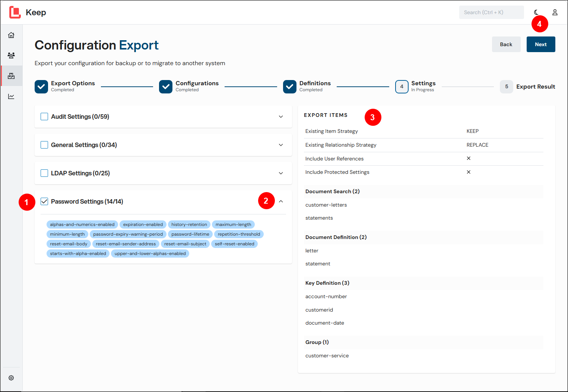Expand the Audit Settings section
This screenshot has width=568, height=392.
pyautogui.click(x=281, y=117)
